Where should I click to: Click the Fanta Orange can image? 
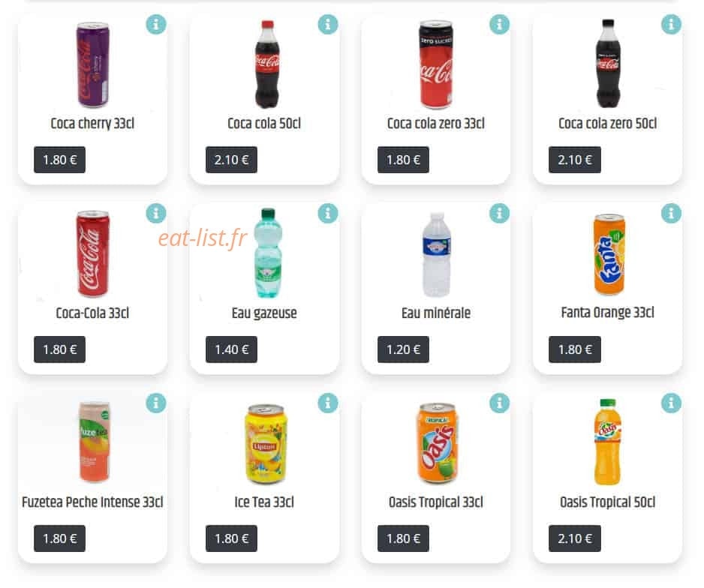click(609, 254)
